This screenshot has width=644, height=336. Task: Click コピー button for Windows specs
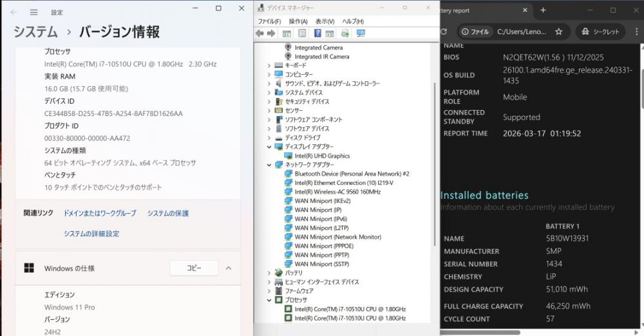(x=194, y=268)
